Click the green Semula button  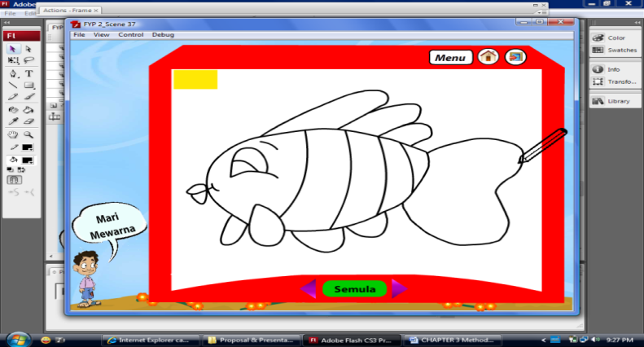click(354, 288)
